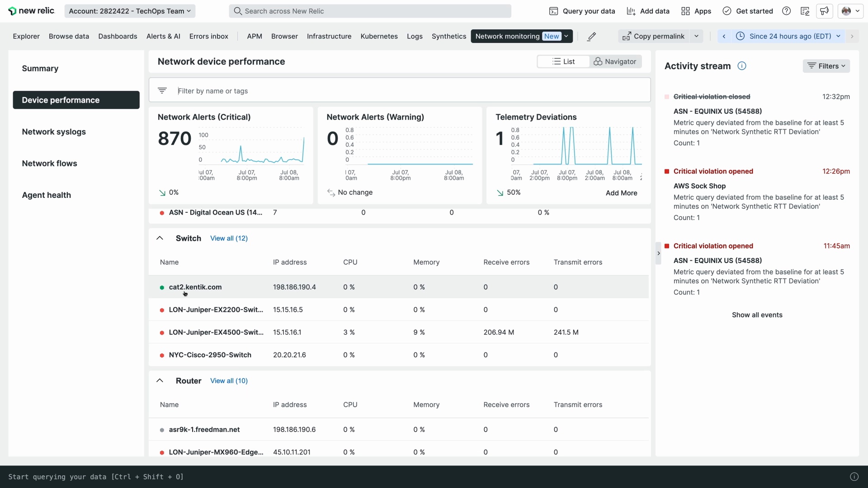Select Network flows in the sidebar
868x488 pixels.
coord(76,163)
